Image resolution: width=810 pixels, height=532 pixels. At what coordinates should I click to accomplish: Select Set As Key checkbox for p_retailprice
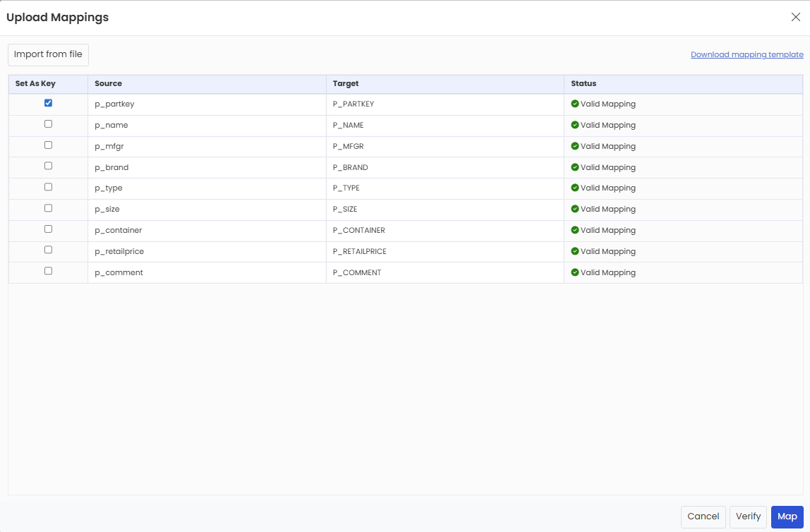click(x=48, y=250)
